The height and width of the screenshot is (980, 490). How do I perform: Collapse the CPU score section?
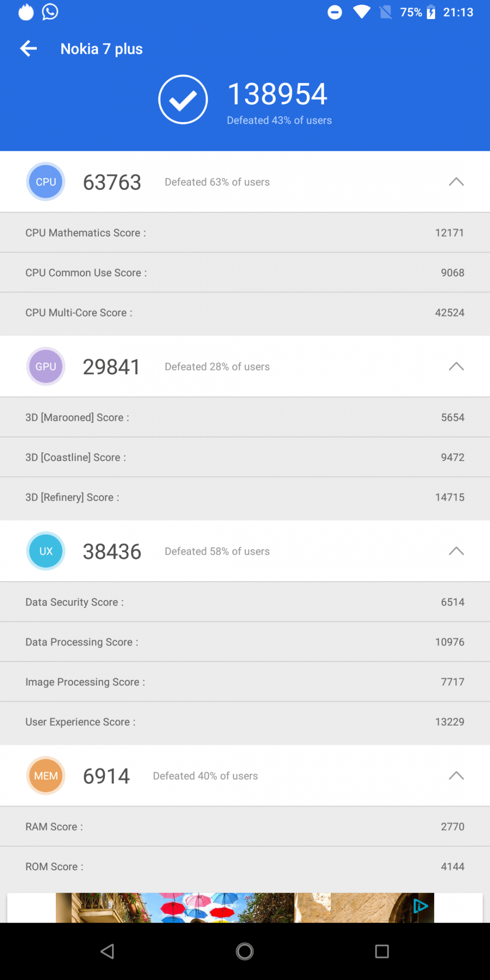[456, 182]
